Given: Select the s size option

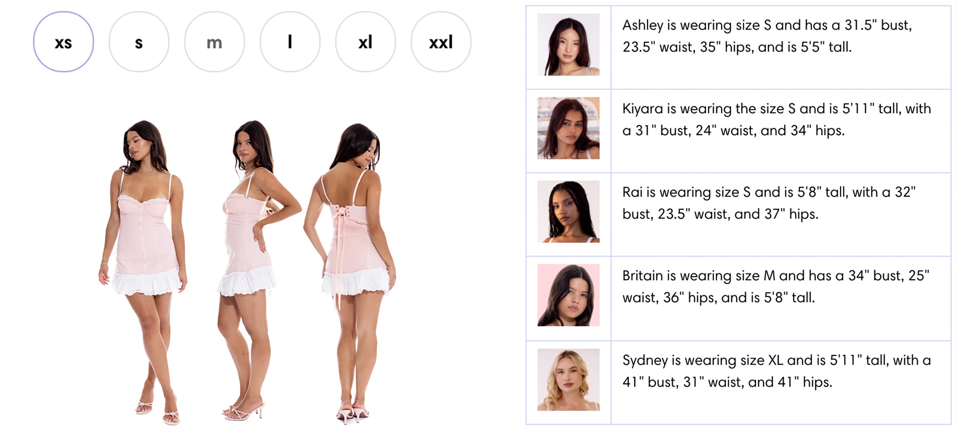Looking at the screenshot, I should (139, 42).
